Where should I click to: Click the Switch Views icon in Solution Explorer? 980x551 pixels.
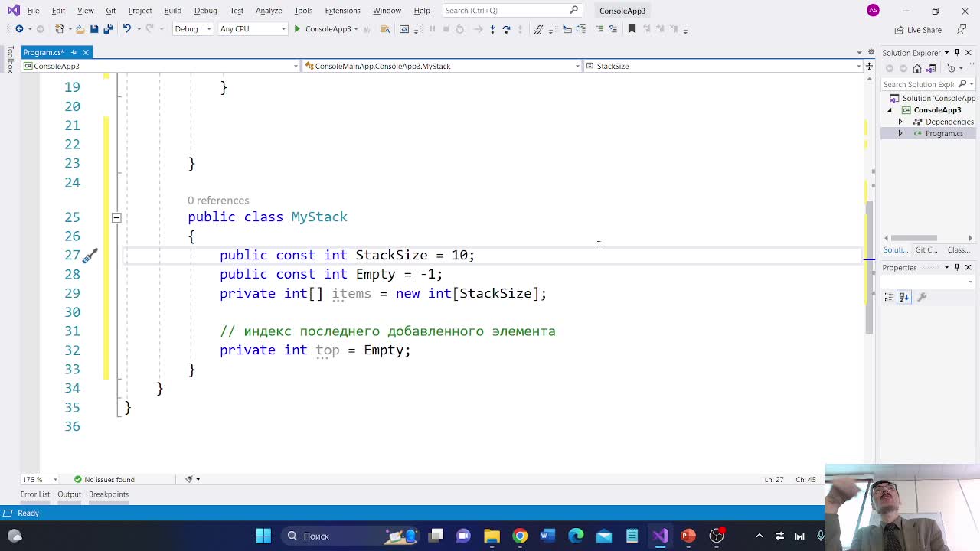931,68
